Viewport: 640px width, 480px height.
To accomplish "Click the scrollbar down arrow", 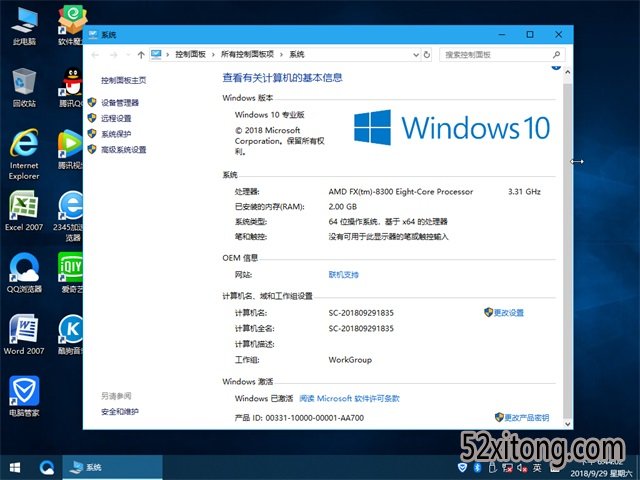I will tap(567, 424).
